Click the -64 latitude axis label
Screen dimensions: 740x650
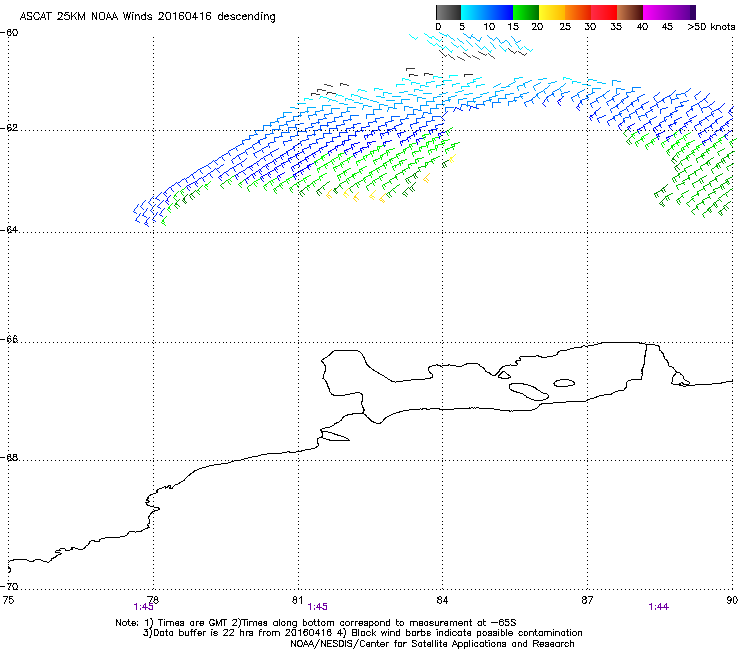pos(9,229)
